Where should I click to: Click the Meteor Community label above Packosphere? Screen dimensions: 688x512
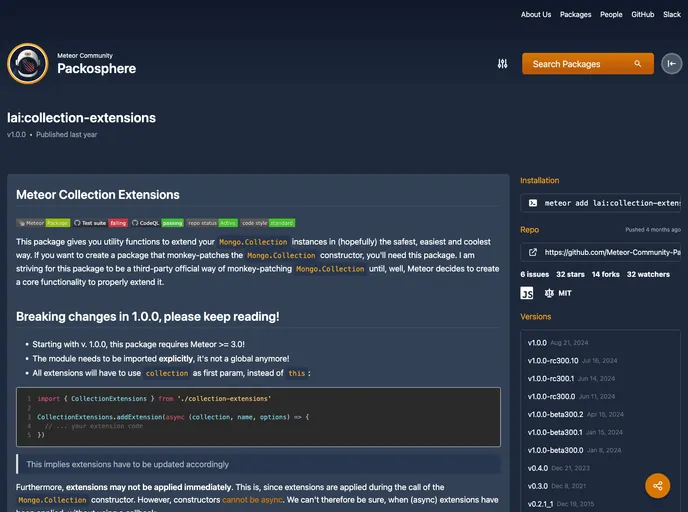pos(85,56)
